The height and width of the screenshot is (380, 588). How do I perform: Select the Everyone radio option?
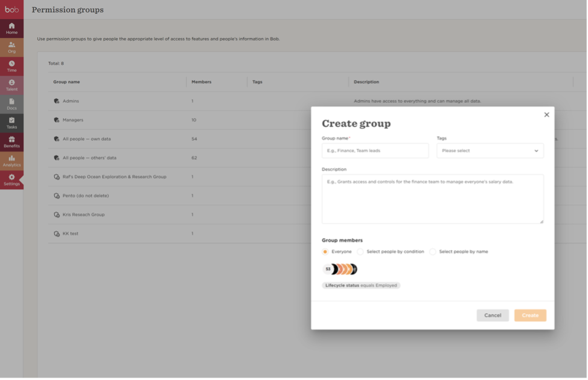[325, 251]
